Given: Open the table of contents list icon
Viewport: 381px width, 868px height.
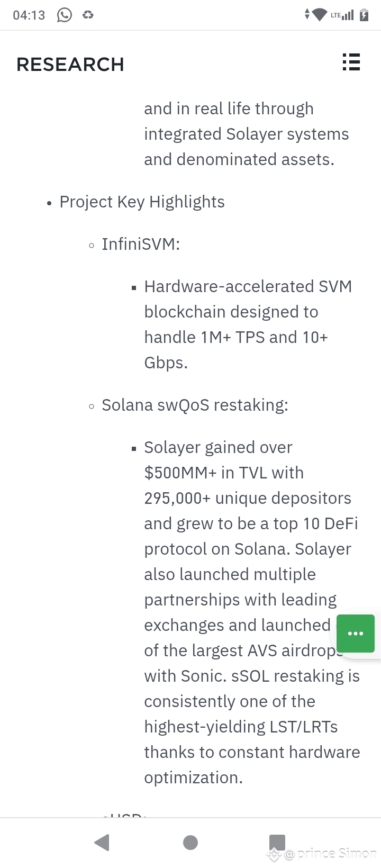Looking at the screenshot, I should 351,62.
